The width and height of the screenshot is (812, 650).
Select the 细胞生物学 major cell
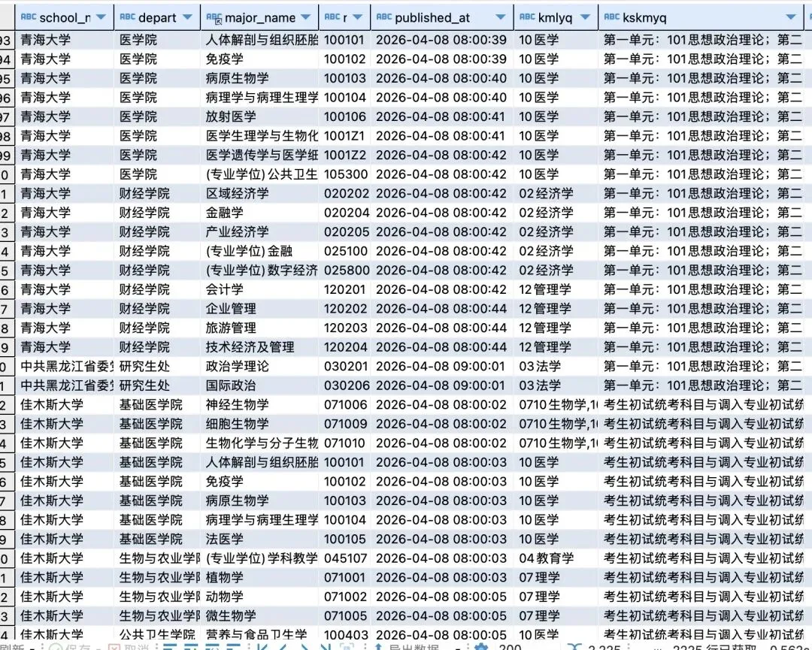point(259,424)
